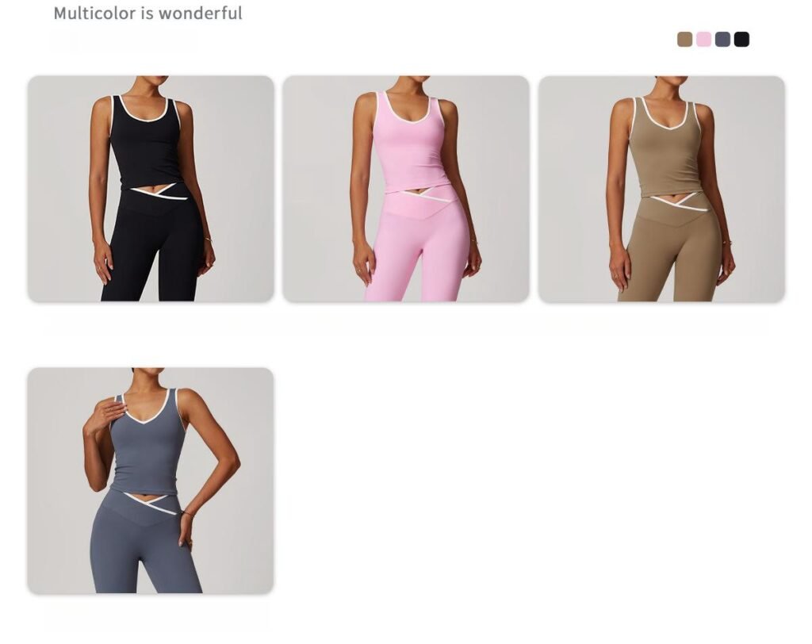Select the khaki brown color swatch
The width and height of the screenshot is (812, 644).
(x=684, y=40)
